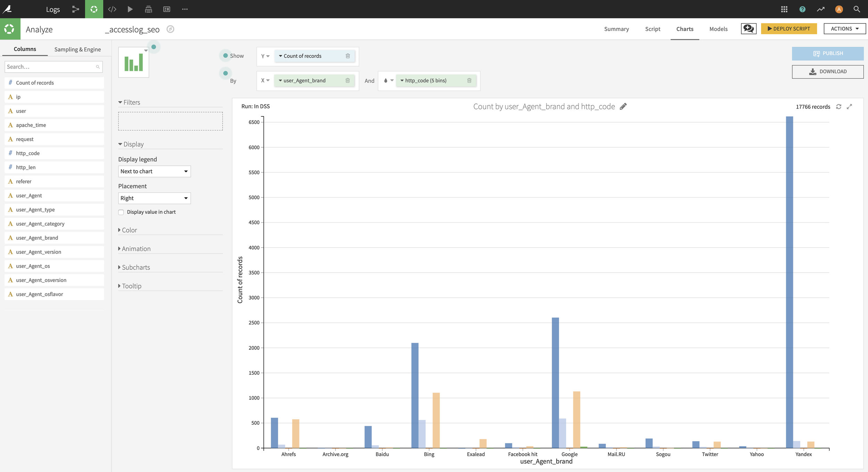Click the empty Filters drop zone
Screen dimensions: 868x472
pyautogui.click(x=170, y=121)
